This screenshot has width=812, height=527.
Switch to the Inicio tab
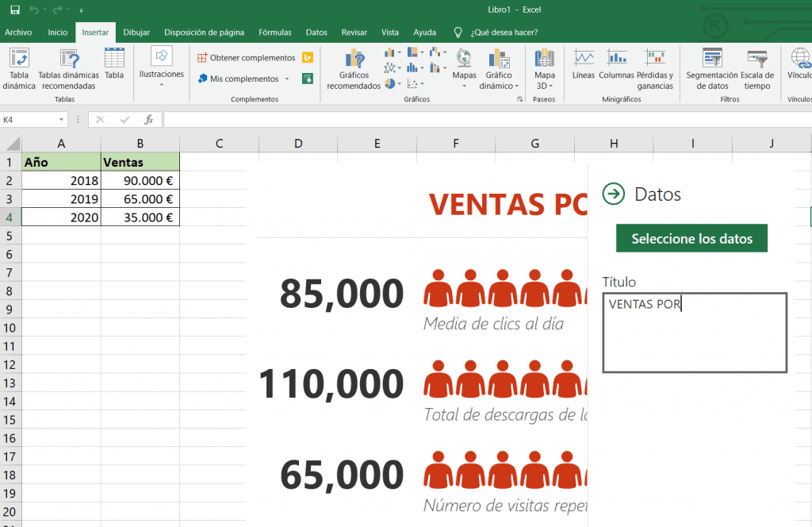57,32
